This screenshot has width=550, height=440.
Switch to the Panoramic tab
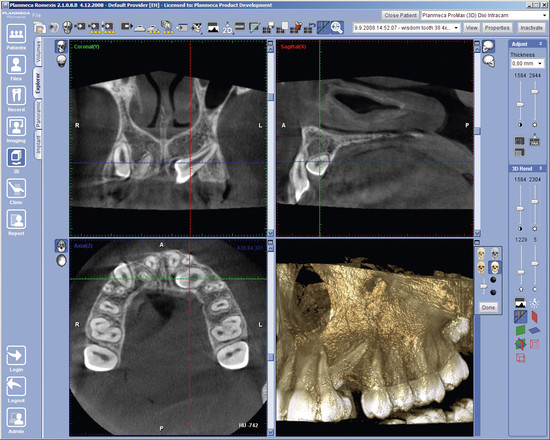(x=38, y=113)
